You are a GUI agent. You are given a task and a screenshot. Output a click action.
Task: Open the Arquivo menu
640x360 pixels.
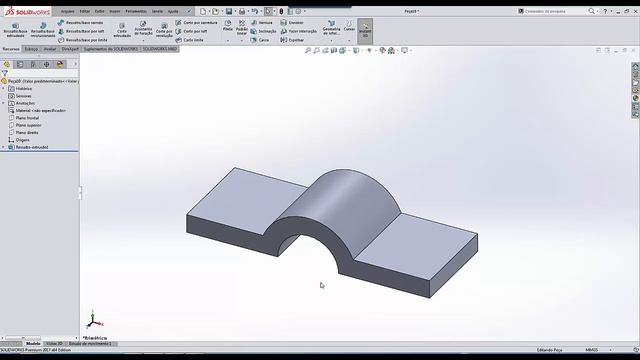[68, 11]
